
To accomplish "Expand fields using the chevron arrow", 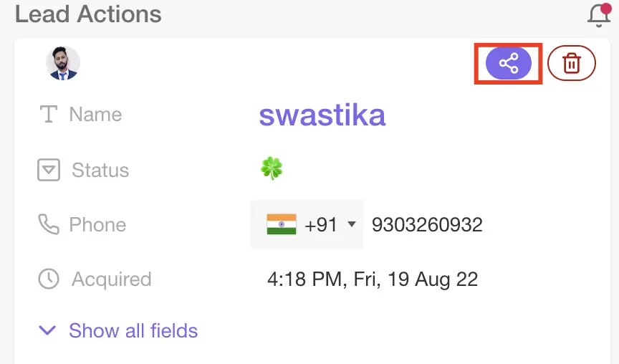I will (47, 330).
